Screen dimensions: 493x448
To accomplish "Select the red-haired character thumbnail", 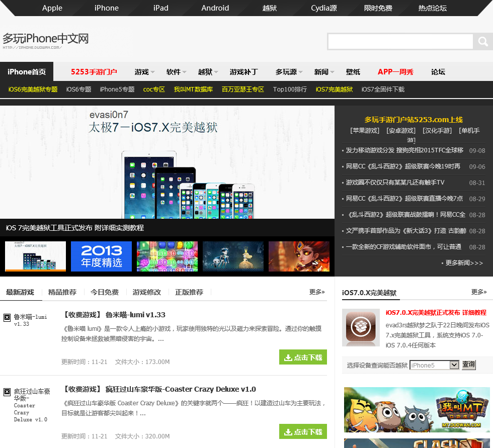I will (x=299, y=256).
